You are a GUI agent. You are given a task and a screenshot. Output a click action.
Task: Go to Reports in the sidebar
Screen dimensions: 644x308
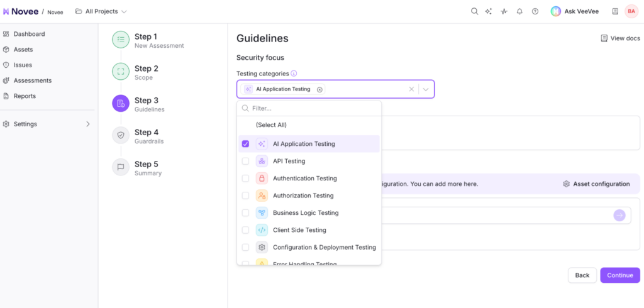click(25, 96)
